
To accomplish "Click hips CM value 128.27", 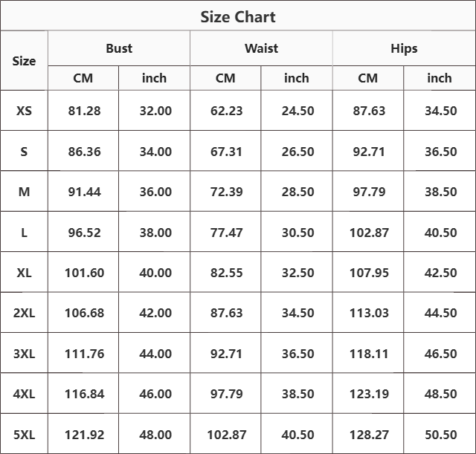I will (369, 435).
